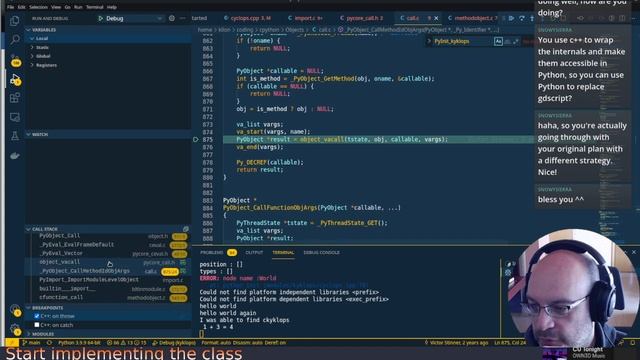This screenshot has width=640, height=360.
Task: Start debugging with green play icon
Action: coord(100,18)
